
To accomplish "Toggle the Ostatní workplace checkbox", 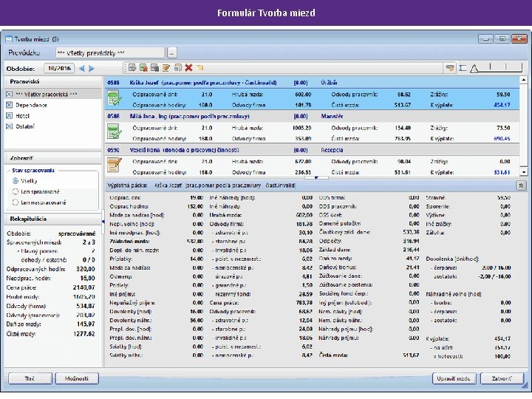I will pos(9,126).
